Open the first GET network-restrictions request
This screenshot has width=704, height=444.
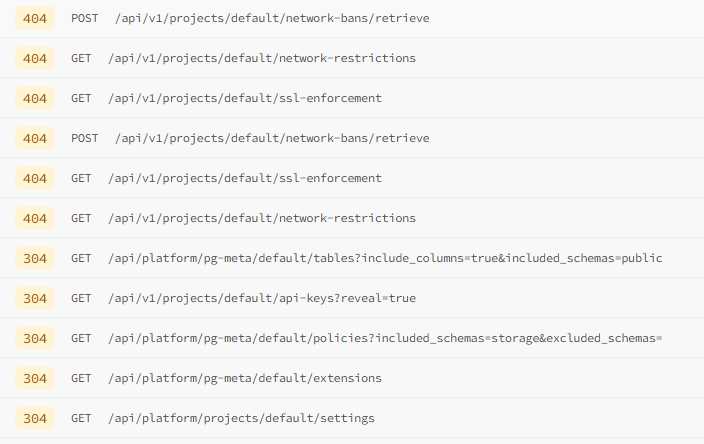261,58
